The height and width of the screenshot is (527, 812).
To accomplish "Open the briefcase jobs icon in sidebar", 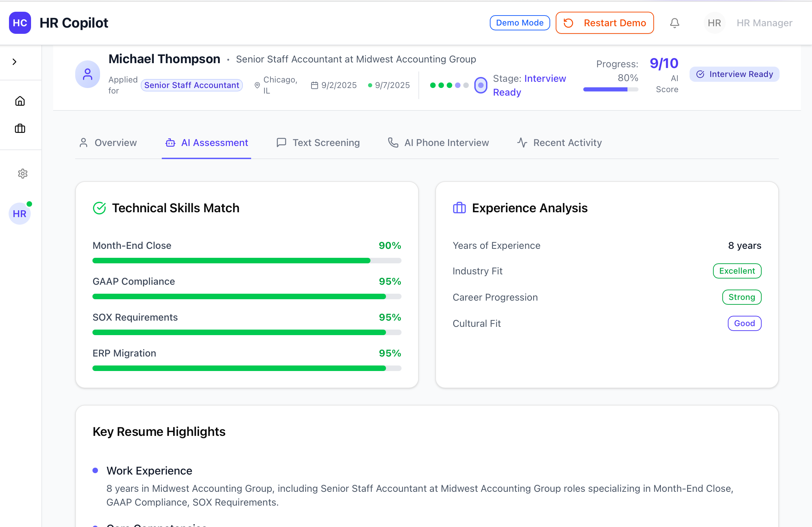I will tap(20, 129).
